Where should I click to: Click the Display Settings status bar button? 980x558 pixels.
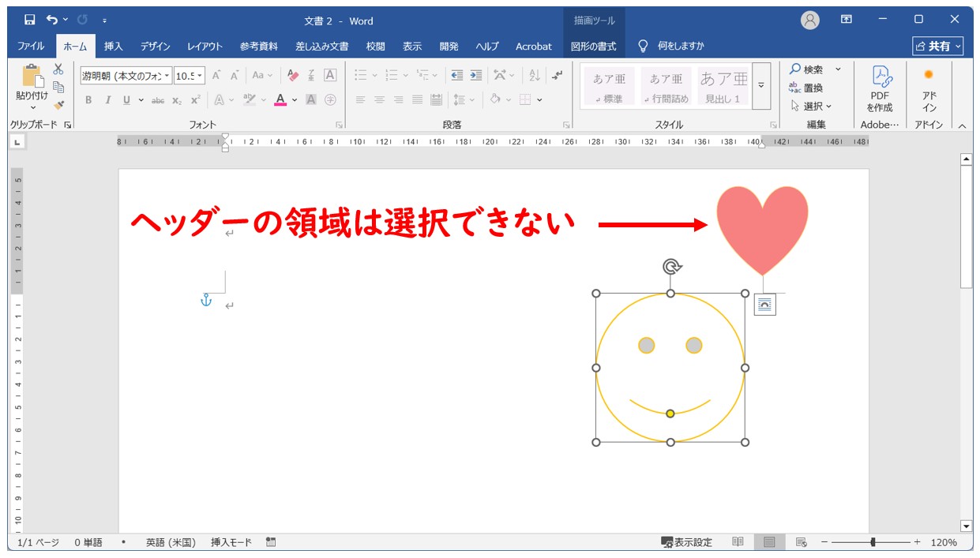tap(687, 542)
